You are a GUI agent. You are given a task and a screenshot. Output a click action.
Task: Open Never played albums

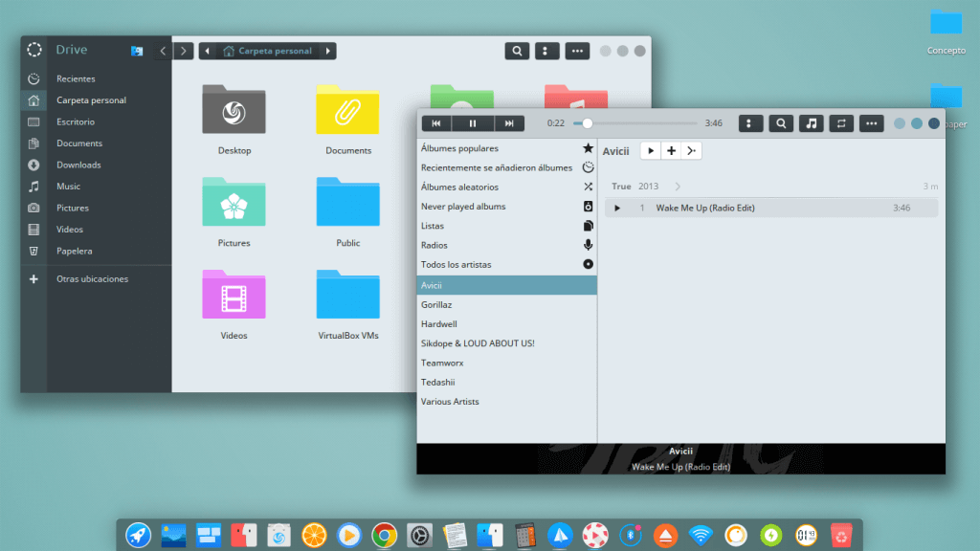tap(507, 207)
